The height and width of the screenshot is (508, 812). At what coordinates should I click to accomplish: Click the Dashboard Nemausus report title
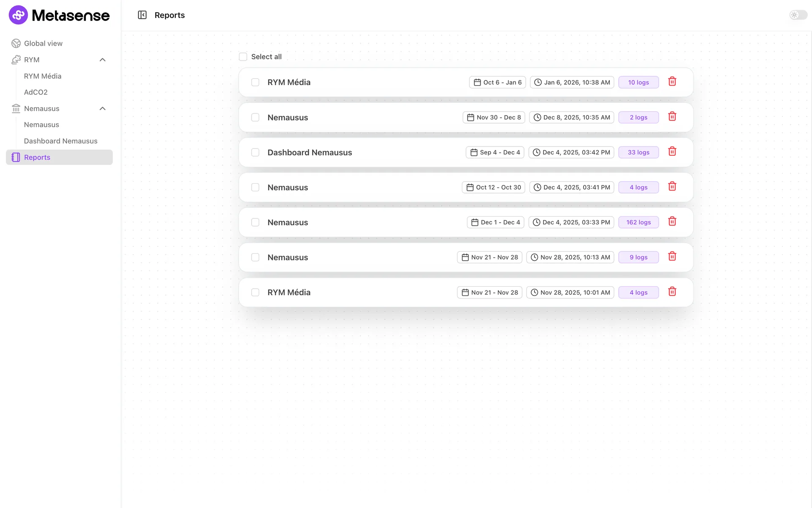(x=310, y=152)
